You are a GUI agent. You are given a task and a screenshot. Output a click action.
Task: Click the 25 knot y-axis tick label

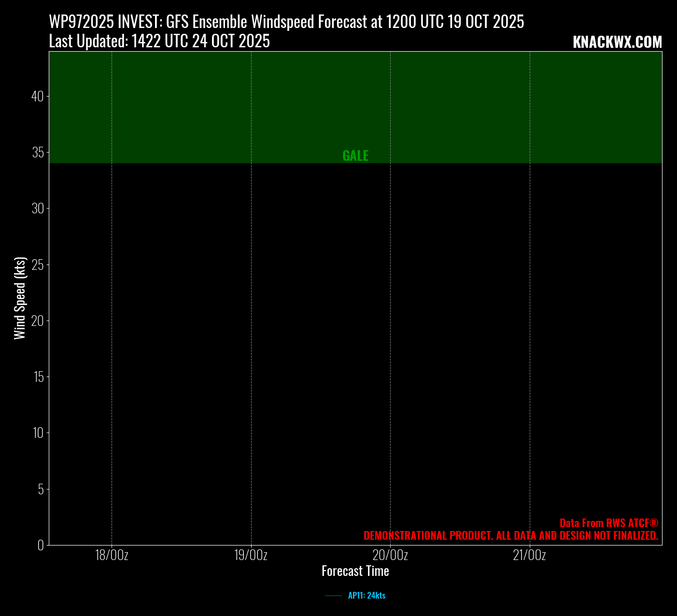(x=37, y=265)
